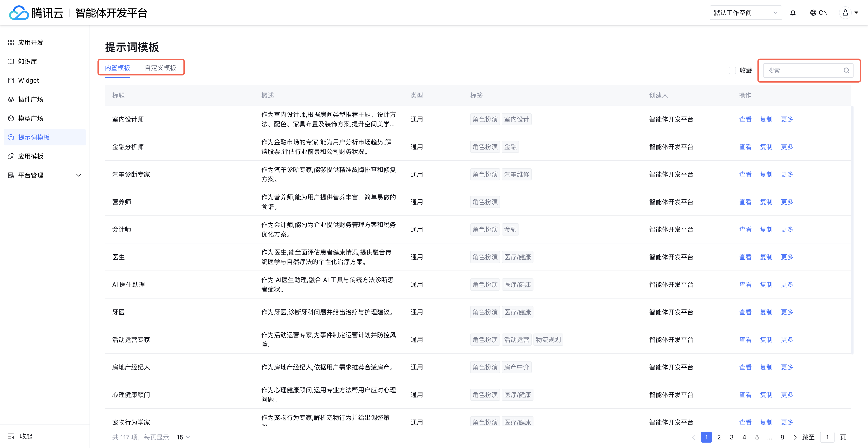Click 查看 for 金融分析师 template
This screenshot has height=448, width=868.
pyautogui.click(x=745, y=147)
